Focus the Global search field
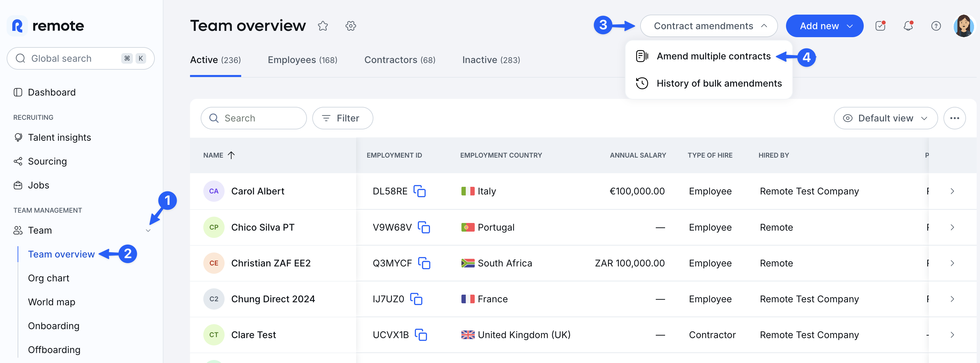The image size is (980, 363). [x=81, y=58]
